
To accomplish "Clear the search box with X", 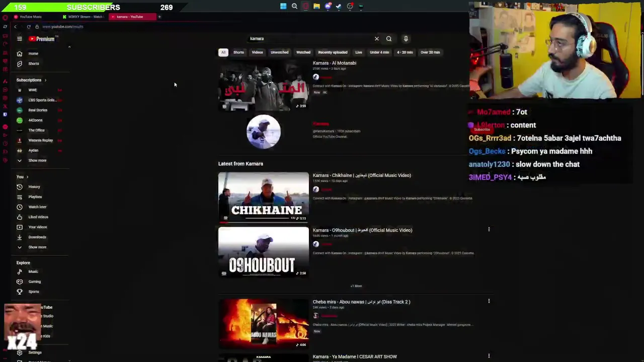I will coord(376,39).
